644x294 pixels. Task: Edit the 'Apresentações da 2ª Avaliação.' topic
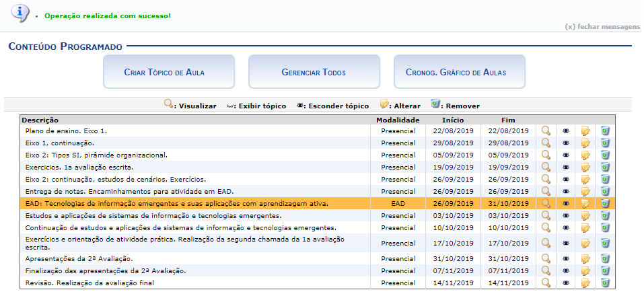coord(585,259)
